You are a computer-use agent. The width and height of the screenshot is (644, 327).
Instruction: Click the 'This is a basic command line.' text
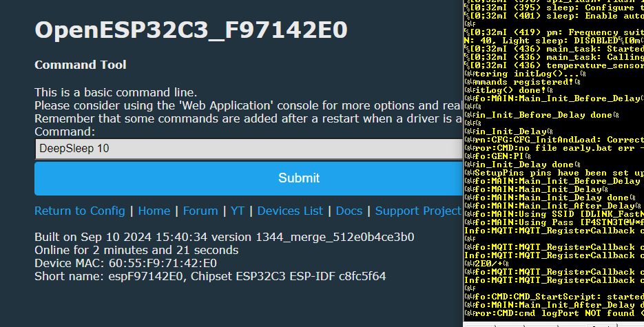tap(116, 92)
